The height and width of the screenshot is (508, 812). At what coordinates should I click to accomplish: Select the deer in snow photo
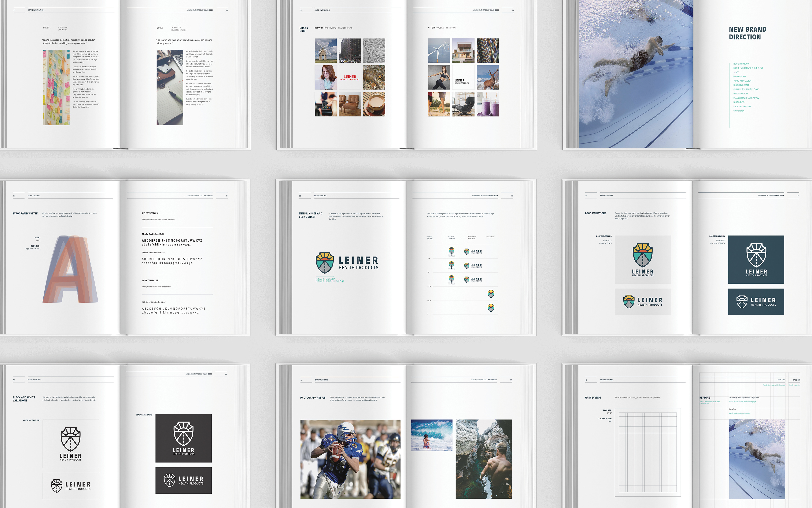[488, 78]
